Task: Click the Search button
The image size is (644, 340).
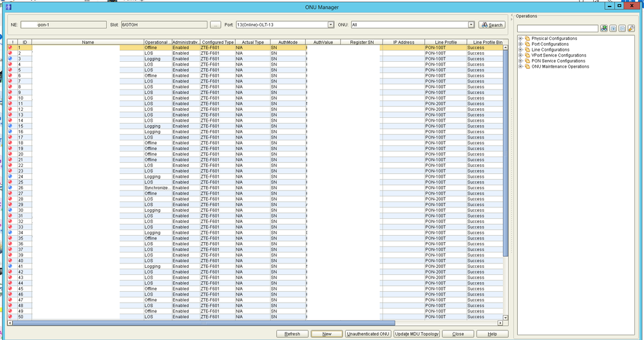Action: click(492, 24)
